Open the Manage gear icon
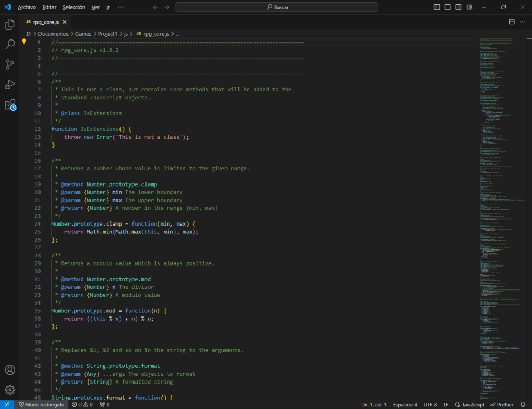This screenshot has height=409, width=532. click(10, 390)
